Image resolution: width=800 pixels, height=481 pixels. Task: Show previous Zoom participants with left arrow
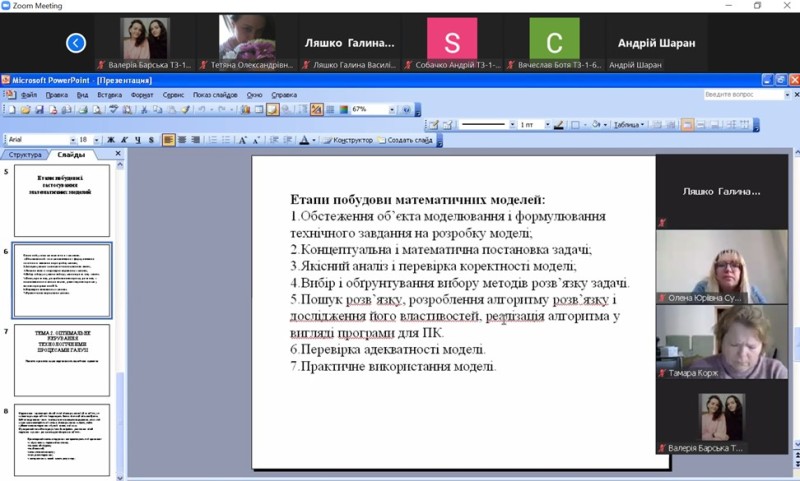click(x=76, y=42)
